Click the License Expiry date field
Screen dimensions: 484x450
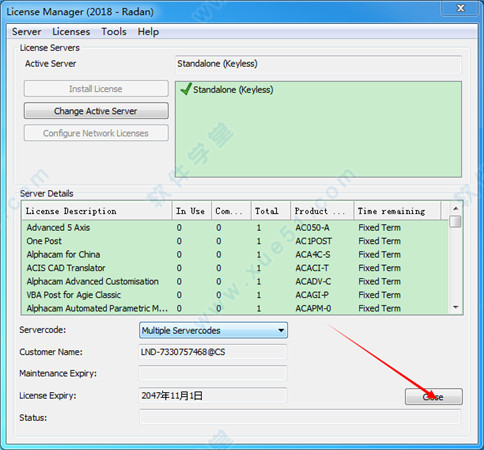213,396
